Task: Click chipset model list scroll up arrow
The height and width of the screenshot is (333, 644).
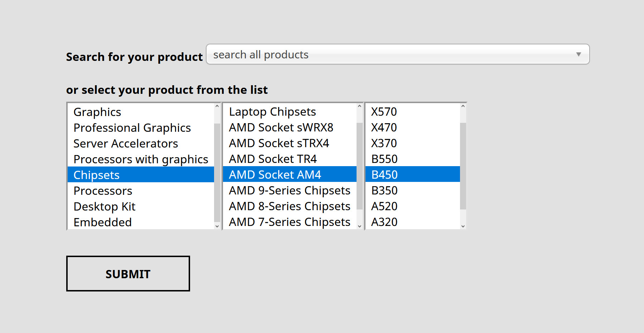Action: click(463, 106)
